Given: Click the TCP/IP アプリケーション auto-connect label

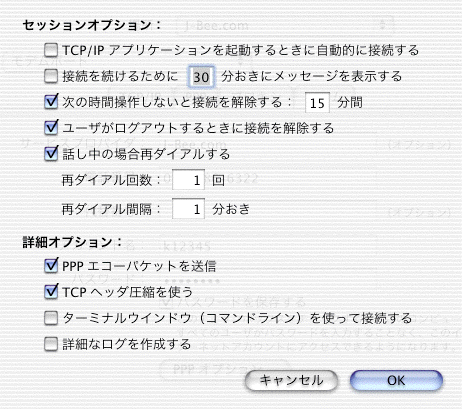Looking at the screenshot, I should pyautogui.click(x=241, y=50).
